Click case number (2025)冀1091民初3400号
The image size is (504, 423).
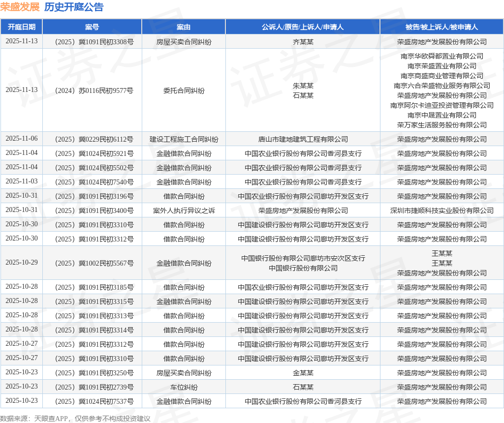(x=94, y=211)
